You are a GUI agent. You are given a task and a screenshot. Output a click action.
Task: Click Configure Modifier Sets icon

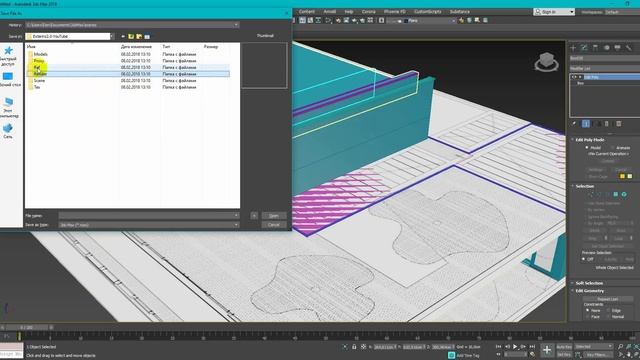point(619,124)
